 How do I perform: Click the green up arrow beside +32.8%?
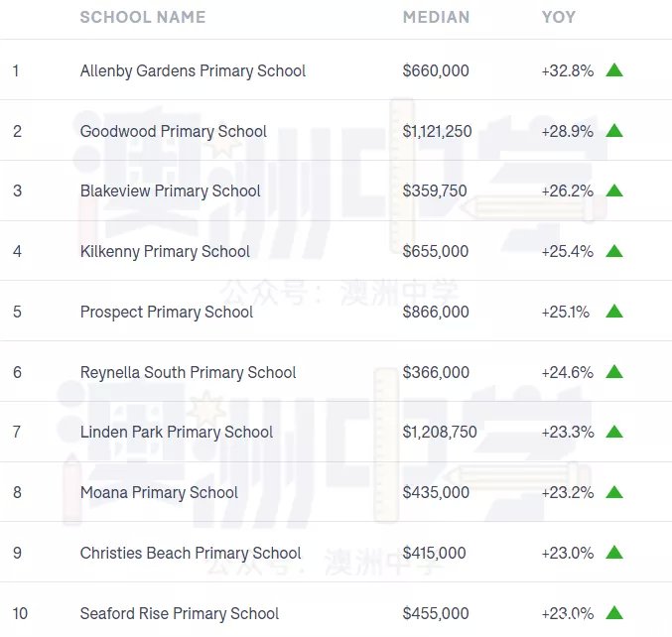click(x=614, y=69)
